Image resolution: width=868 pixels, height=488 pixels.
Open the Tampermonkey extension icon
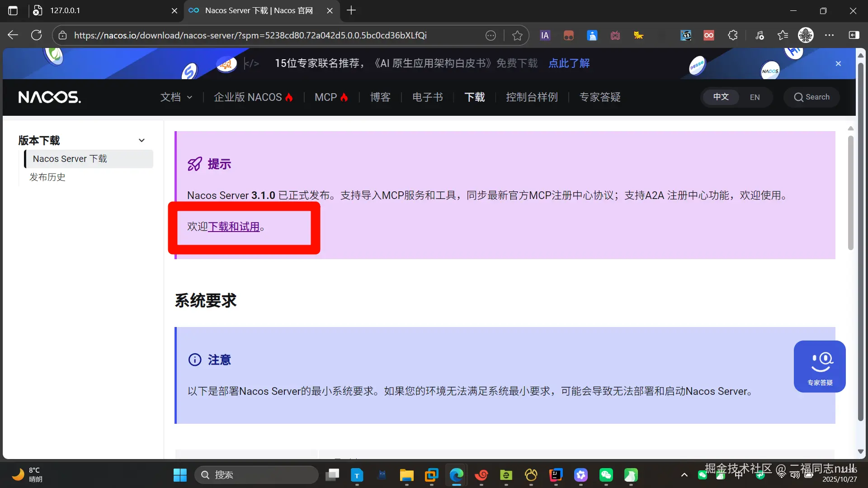tap(568, 35)
